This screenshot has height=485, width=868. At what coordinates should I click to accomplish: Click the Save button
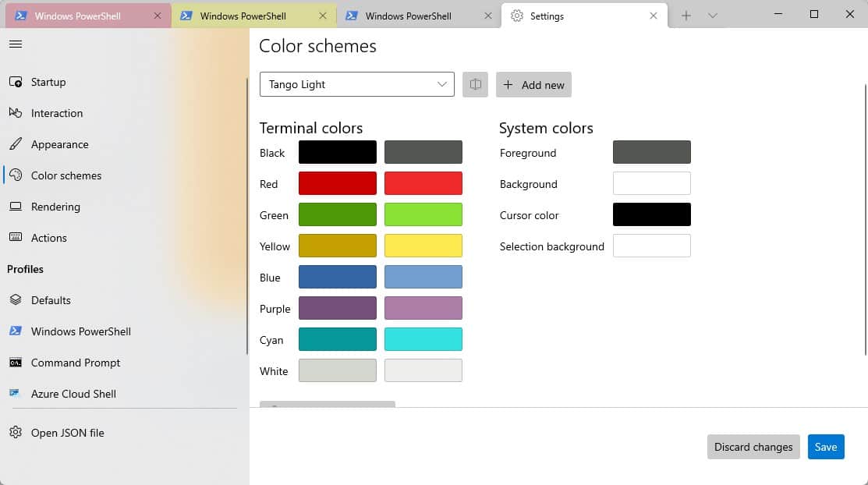point(825,447)
